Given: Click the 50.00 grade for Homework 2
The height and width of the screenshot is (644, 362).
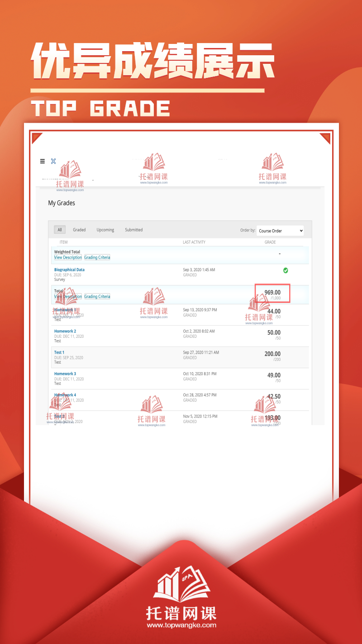Looking at the screenshot, I should coord(274,332).
